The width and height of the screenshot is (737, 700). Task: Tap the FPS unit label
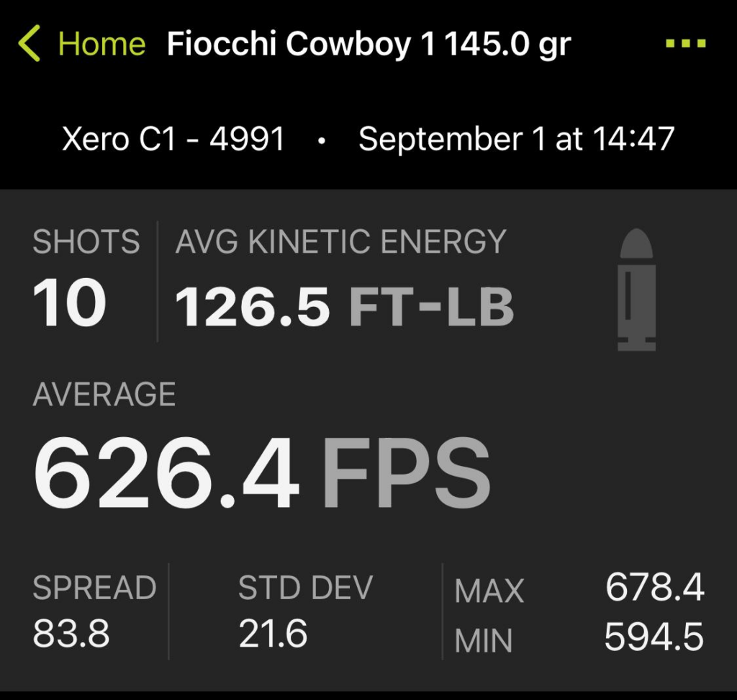tap(406, 473)
